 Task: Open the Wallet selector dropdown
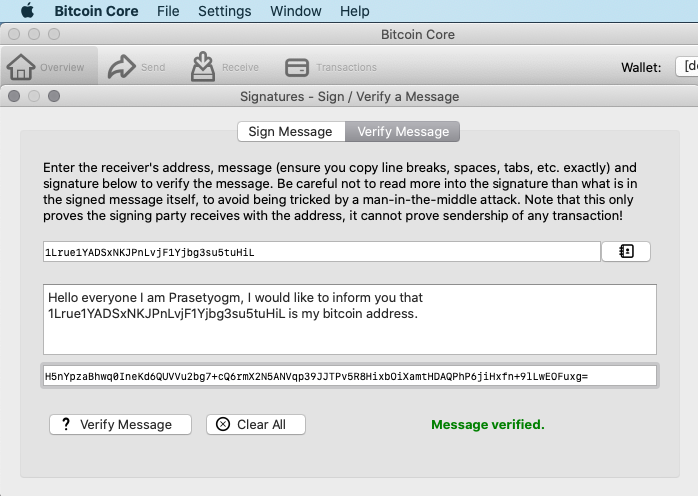(x=686, y=67)
